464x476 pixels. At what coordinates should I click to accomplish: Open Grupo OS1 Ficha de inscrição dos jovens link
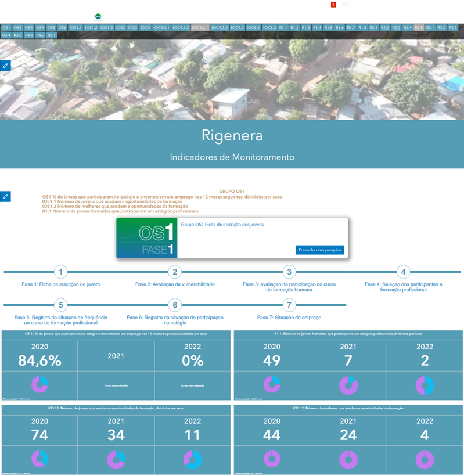[x=222, y=225]
